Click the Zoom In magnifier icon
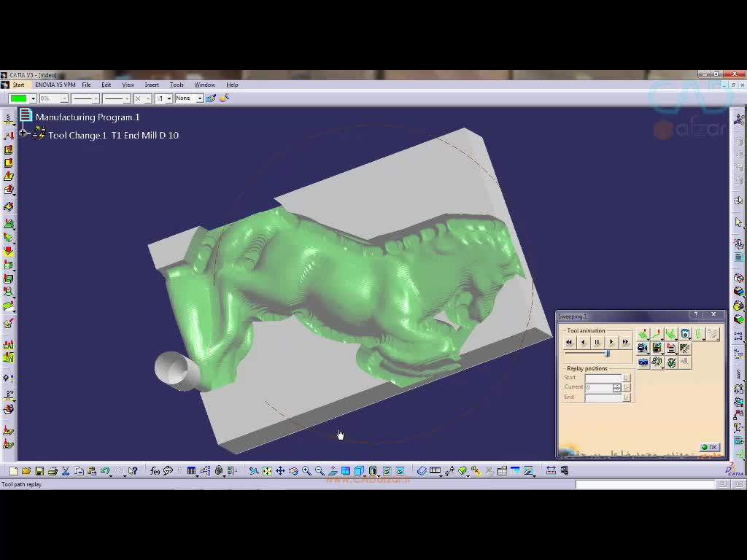 point(306,471)
